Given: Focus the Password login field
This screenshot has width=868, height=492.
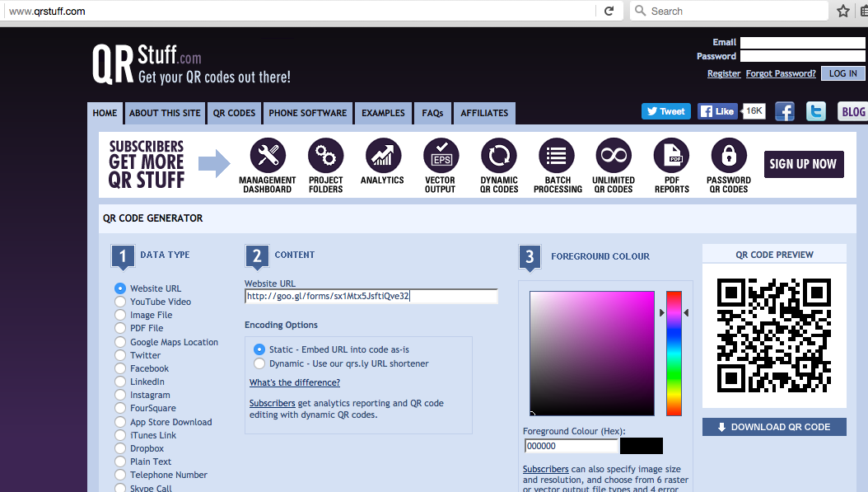Looking at the screenshot, I should tap(803, 56).
